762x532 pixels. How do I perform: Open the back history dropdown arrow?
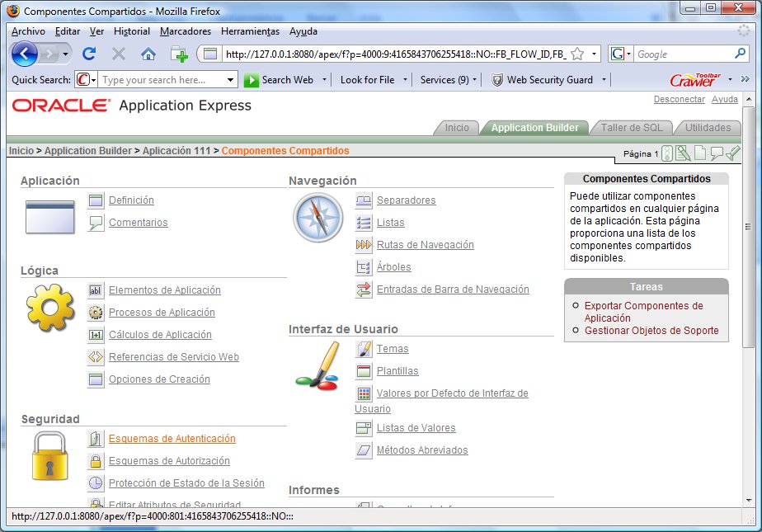point(65,54)
